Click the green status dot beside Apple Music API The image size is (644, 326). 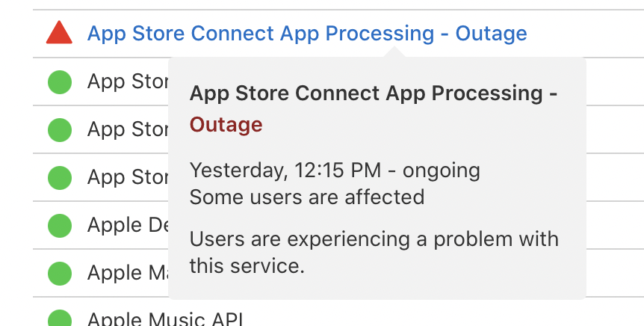tap(60, 319)
